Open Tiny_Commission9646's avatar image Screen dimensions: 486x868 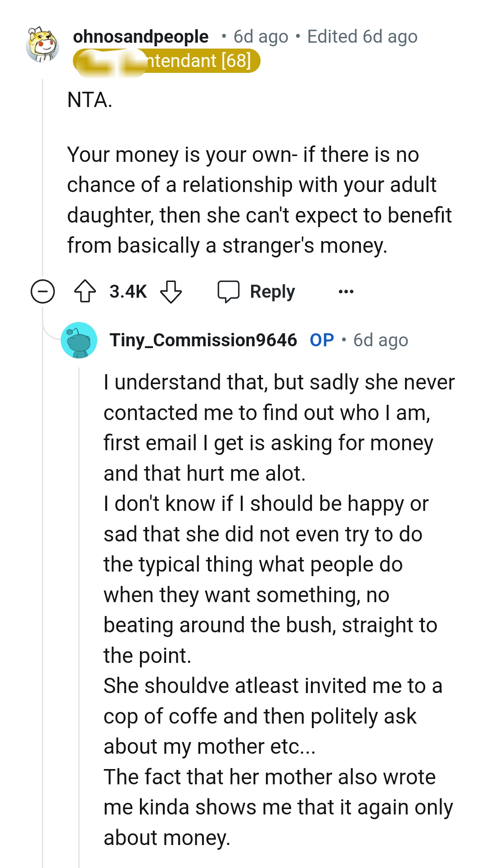tap(79, 340)
